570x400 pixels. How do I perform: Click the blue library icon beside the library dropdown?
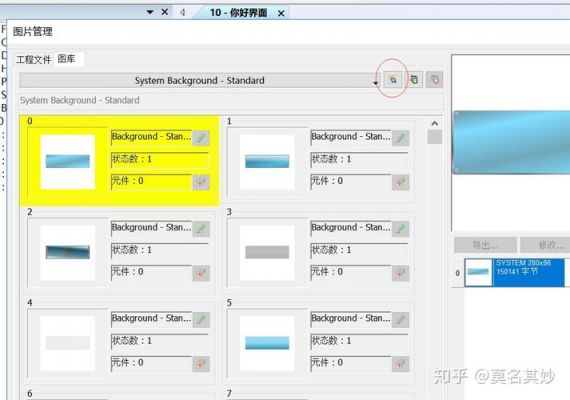tap(393, 80)
